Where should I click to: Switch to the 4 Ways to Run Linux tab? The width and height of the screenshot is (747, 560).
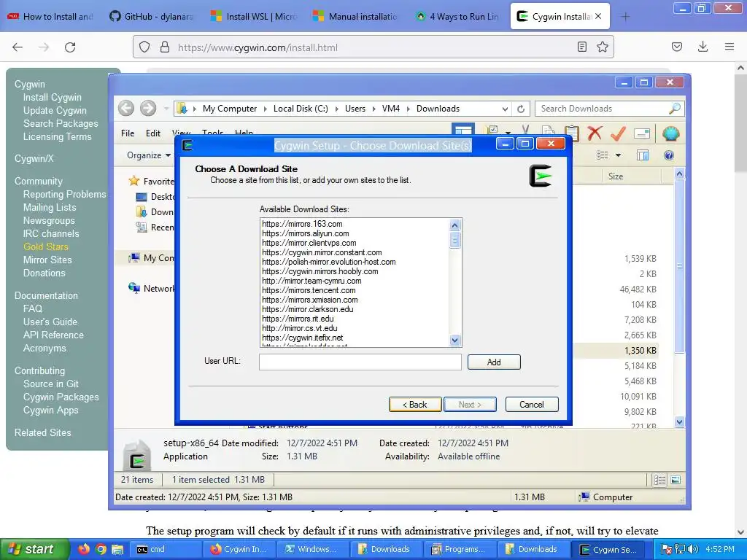[457, 17]
